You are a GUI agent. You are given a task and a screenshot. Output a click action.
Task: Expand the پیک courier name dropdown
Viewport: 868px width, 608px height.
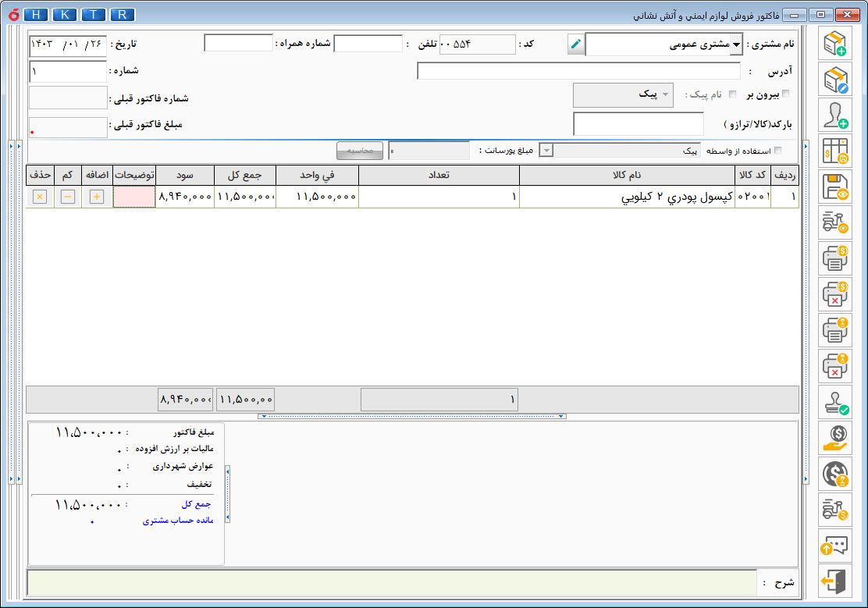pyautogui.click(x=666, y=94)
